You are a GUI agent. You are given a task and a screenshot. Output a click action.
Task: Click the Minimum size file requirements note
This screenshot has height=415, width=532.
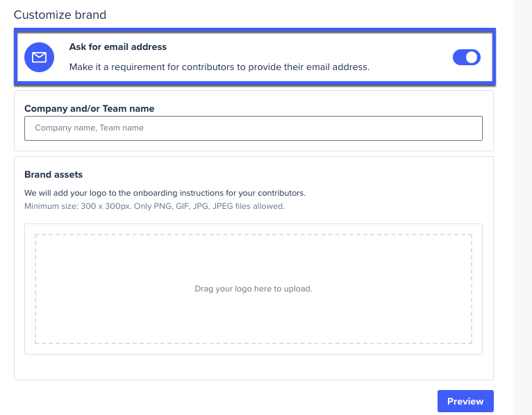point(154,206)
